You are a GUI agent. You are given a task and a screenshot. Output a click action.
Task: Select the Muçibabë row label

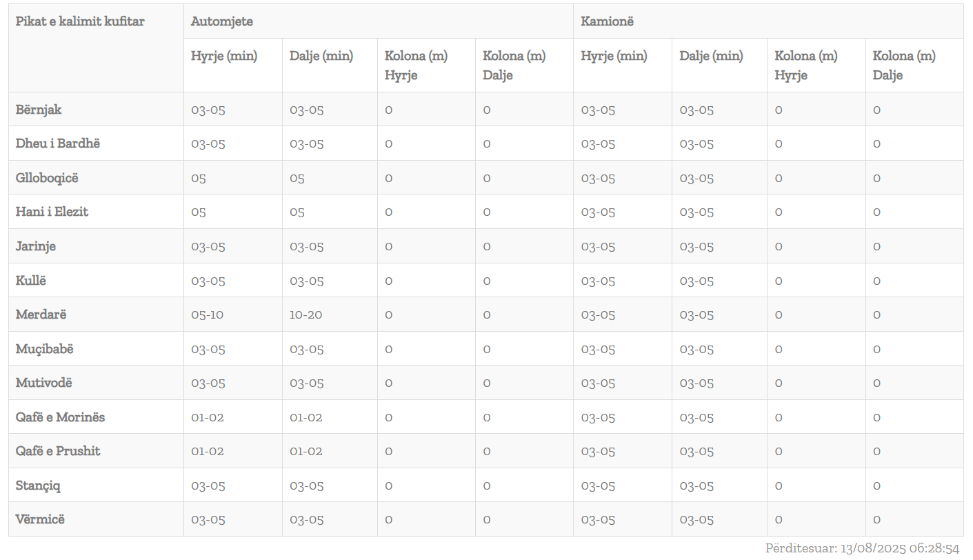point(45,349)
